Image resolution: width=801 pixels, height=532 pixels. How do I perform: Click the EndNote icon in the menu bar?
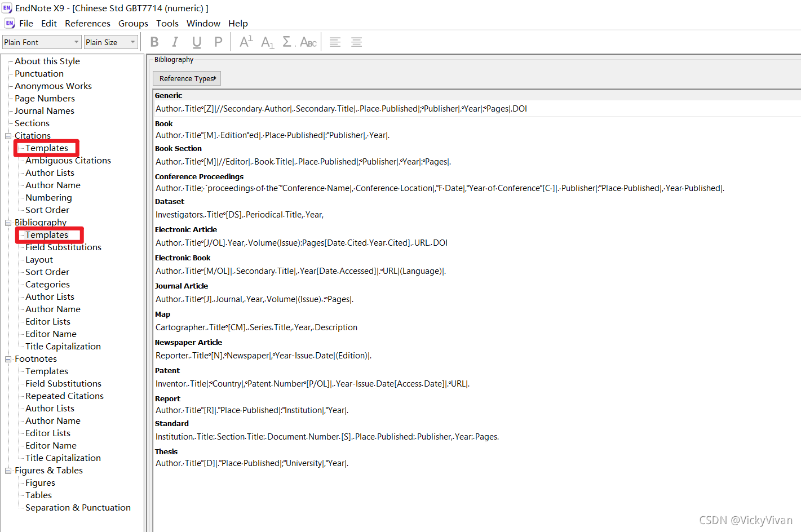pos(10,23)
